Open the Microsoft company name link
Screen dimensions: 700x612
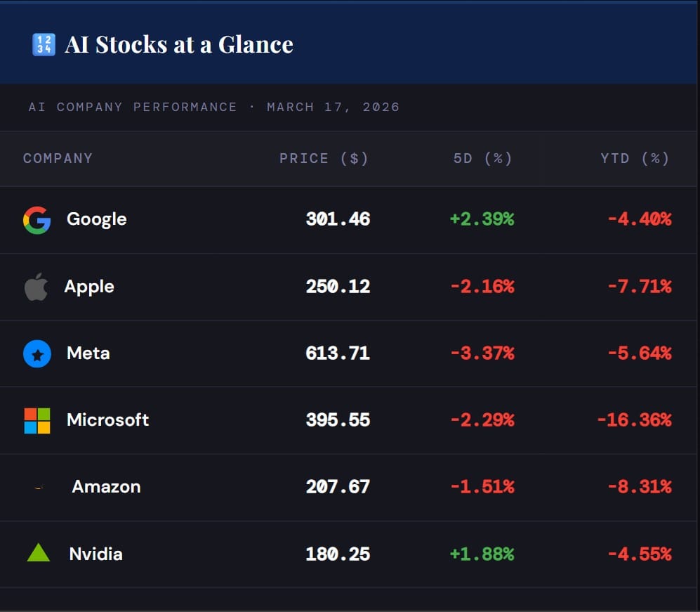[107, 420]
